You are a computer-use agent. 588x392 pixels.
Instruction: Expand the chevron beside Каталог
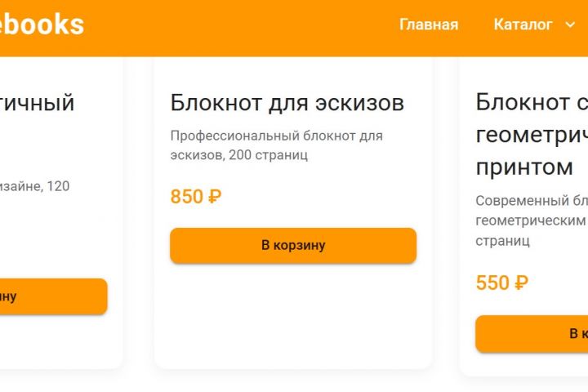(x=570, y=24)
